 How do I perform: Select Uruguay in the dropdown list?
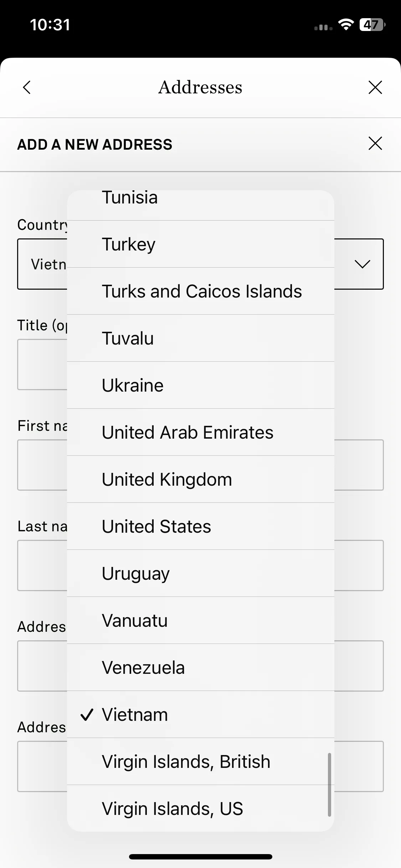201,573
